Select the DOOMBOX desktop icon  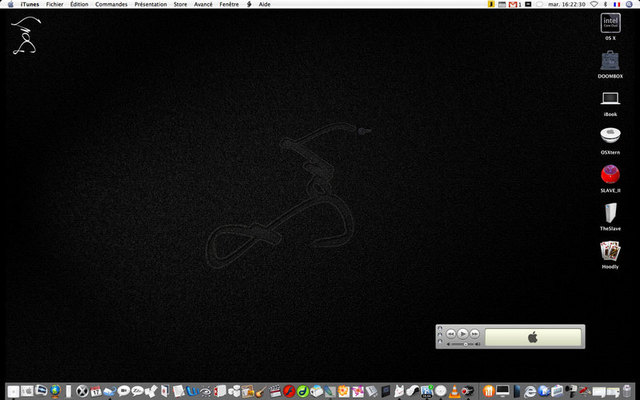pos(610,60)
